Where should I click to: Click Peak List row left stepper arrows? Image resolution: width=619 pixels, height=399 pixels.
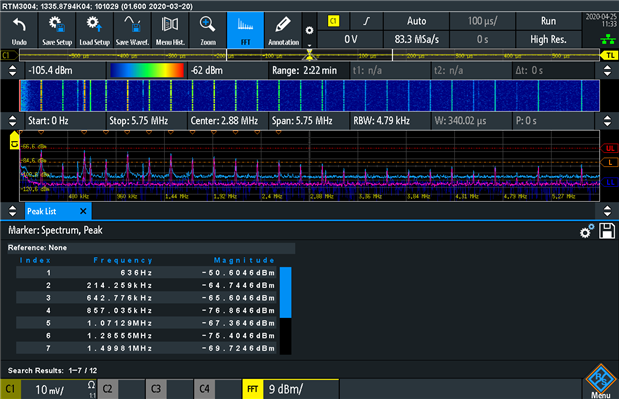pos(13,211)
